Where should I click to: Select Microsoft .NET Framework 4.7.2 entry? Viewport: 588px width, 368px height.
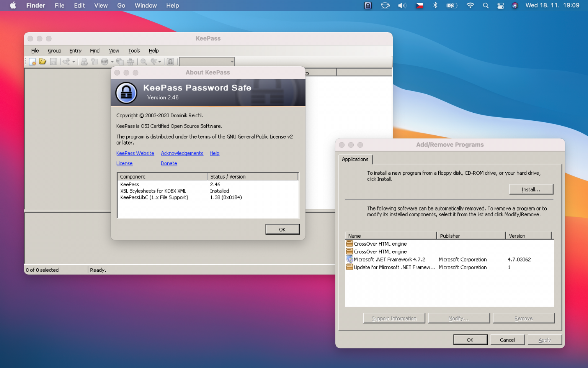pos(449,260)
